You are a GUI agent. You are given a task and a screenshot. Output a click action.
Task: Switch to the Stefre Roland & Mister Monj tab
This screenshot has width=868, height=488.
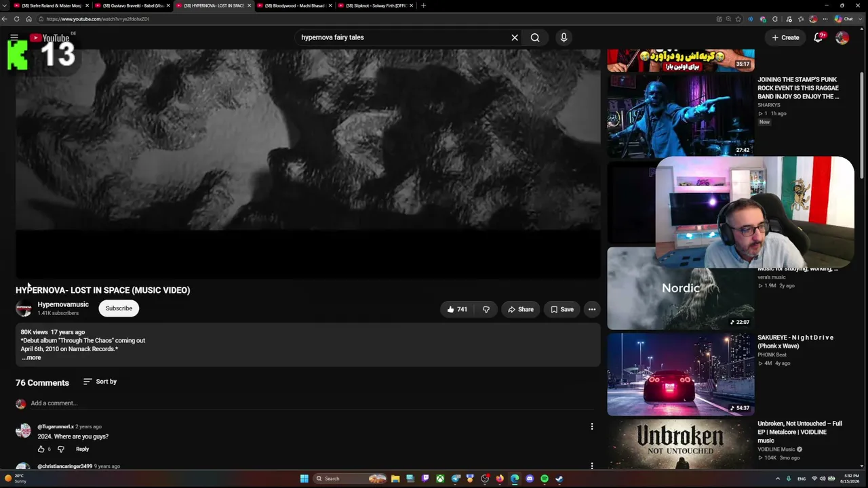tap(50, 5)
